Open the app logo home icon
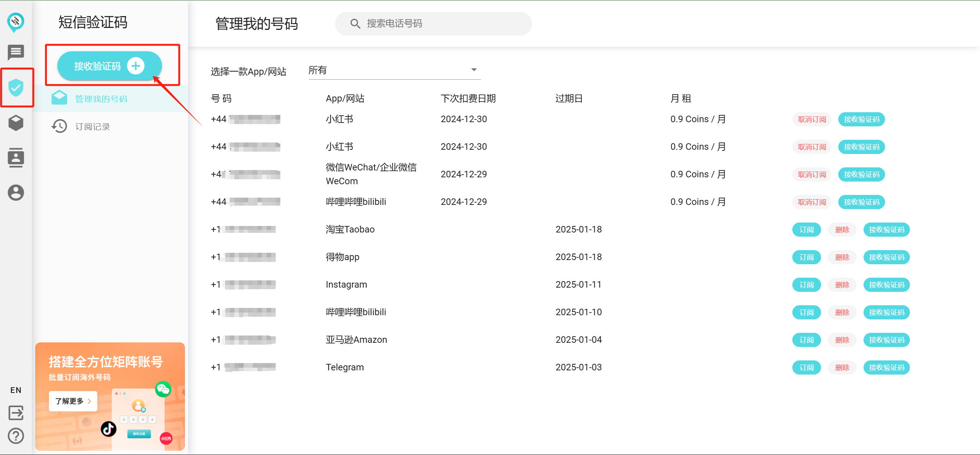This screenshot has height=455, width=980. 16,22
